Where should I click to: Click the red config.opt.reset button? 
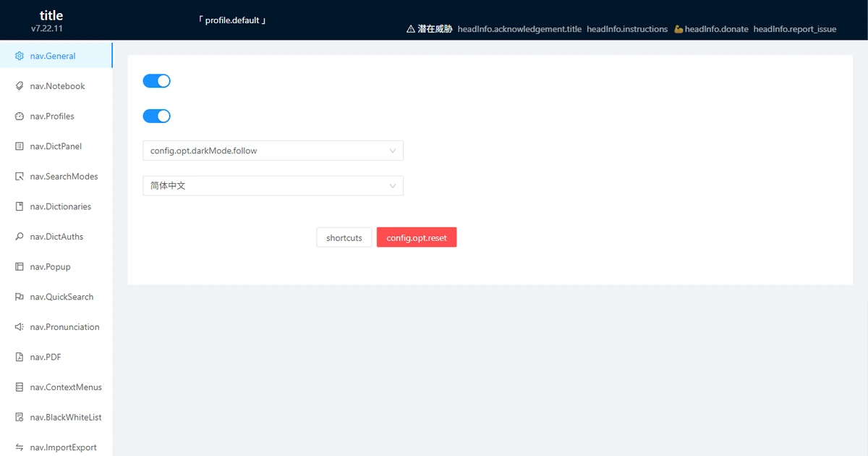click(417, 238)
